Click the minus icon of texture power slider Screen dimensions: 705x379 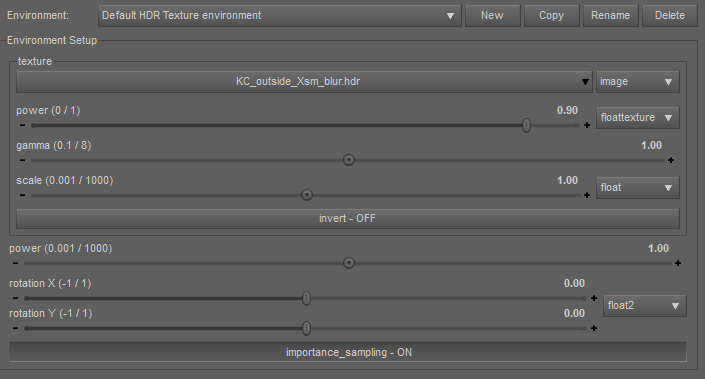point(22,125)
